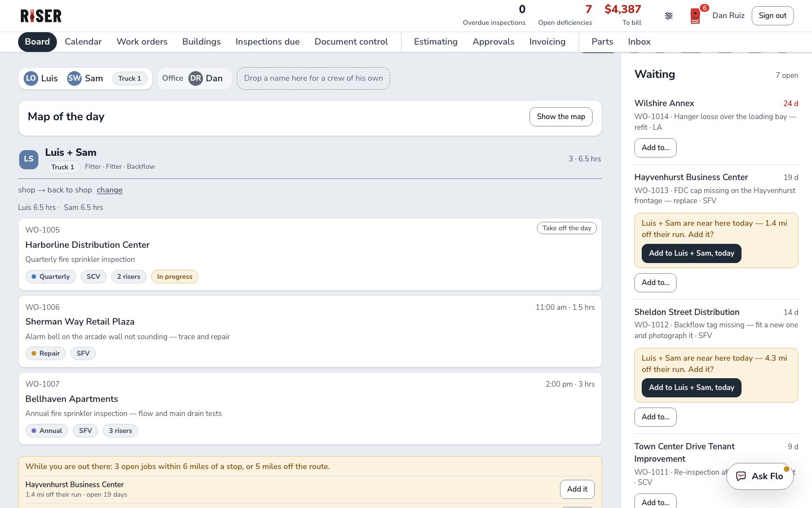The height and width of the screenshot is (508, 812).
Task: Click the 3 risers chip
Action: [121, 431]
